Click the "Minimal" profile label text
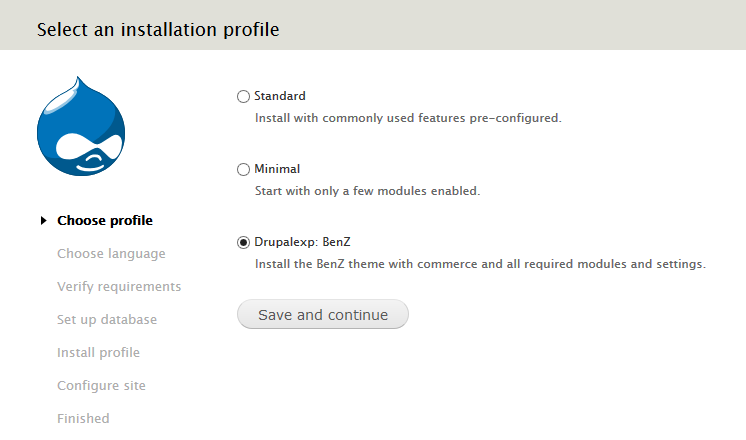The width and height of the screenshot is (746, 440). (277, 169)
